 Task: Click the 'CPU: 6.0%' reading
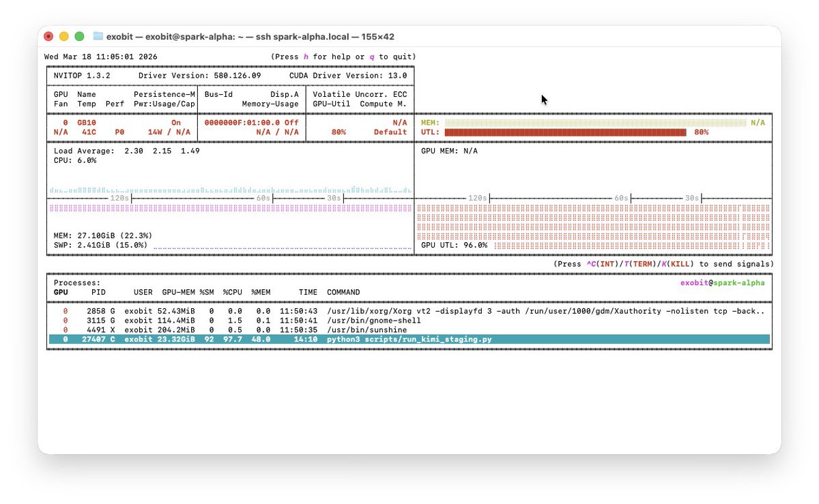tap(75, 160)
